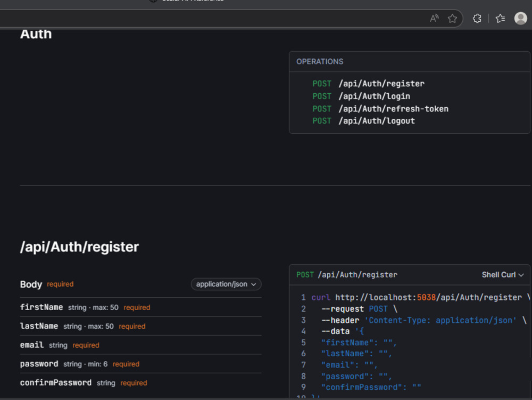Select the confirmPassword property row

[x=140, y=382]
